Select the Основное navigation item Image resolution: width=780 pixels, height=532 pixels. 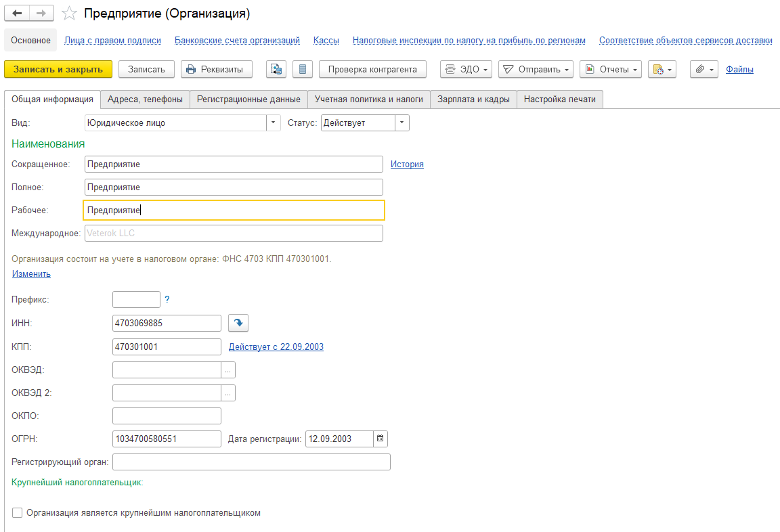coord(31,41)
